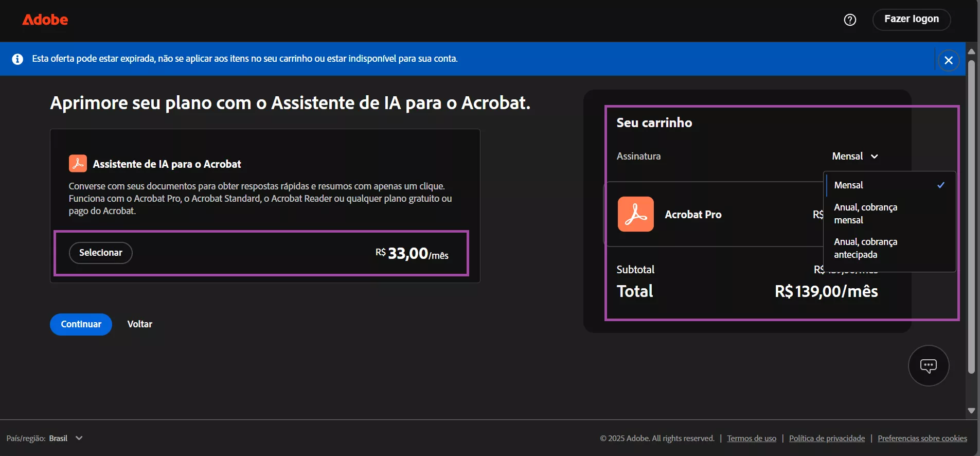
Task: Dismiss the expired offer banner
Action: point(948,60)
